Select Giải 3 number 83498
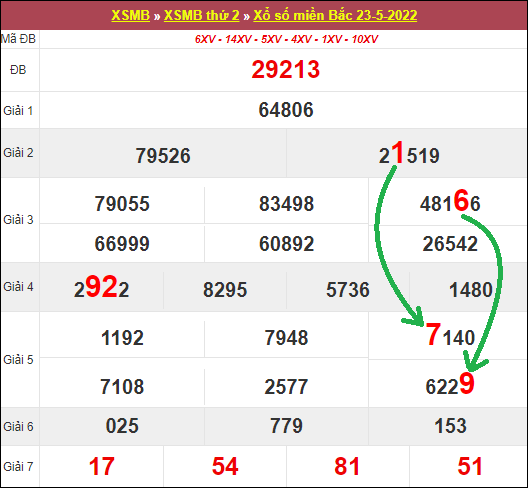 point(286,204)
